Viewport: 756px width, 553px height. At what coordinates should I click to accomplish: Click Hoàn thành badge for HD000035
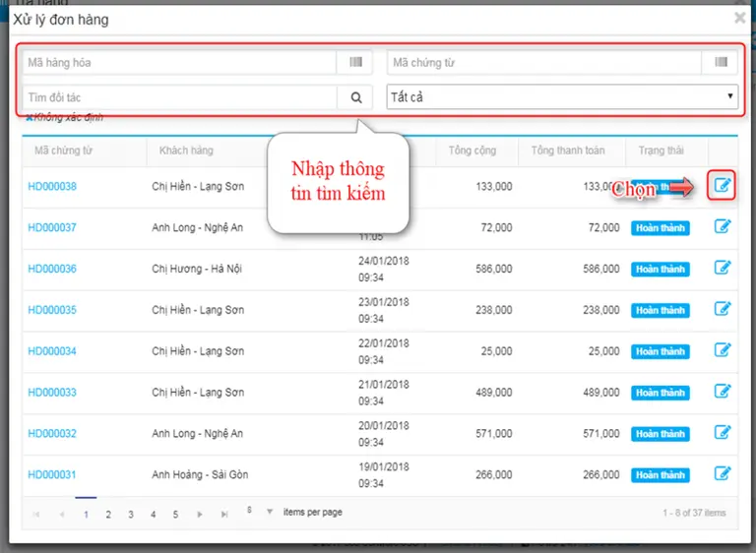coord(661,311)
